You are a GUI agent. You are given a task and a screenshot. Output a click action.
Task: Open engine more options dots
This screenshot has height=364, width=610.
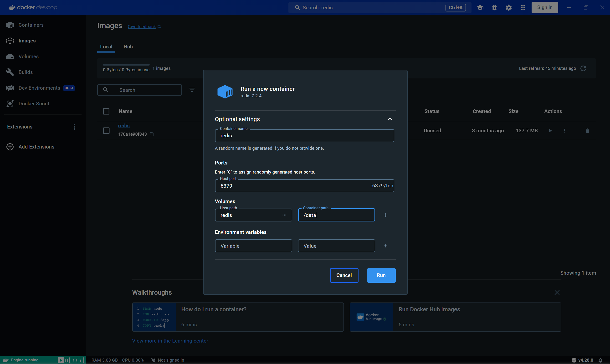(x=81, y=360)
